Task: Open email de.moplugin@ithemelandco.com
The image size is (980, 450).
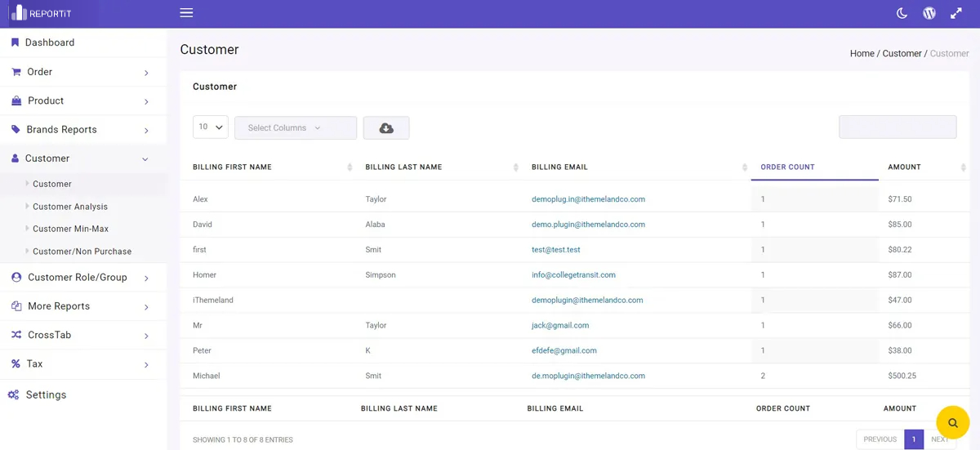Action: [x=588, y=376]
